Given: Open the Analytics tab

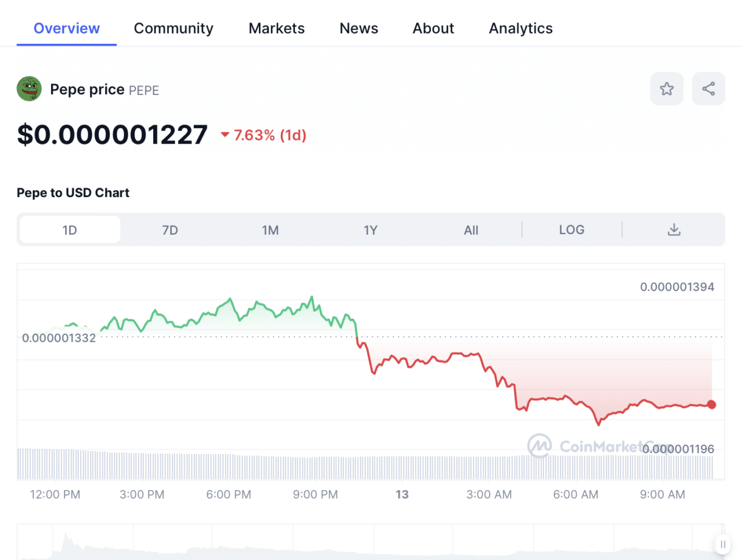Looking at the screenshot, I should click(520, 29).
